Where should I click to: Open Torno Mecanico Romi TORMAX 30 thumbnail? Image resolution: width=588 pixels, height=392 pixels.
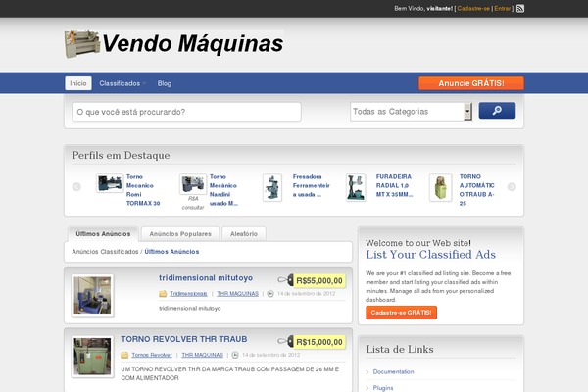pos(110,183)
